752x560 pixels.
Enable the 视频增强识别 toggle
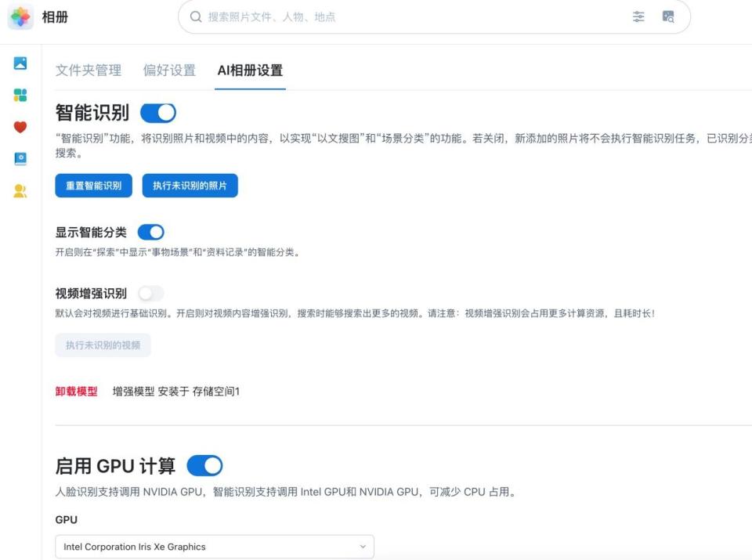[x=150, y=292]
